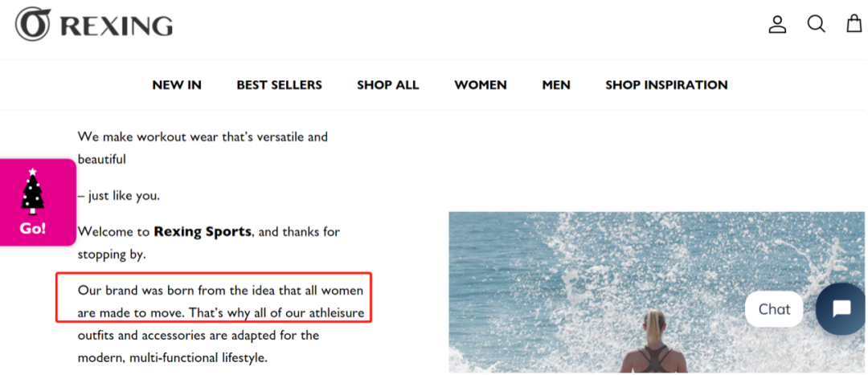Open the chat bubble widget icon
Viewport: 868px width, 375px height.
point(841,308)
